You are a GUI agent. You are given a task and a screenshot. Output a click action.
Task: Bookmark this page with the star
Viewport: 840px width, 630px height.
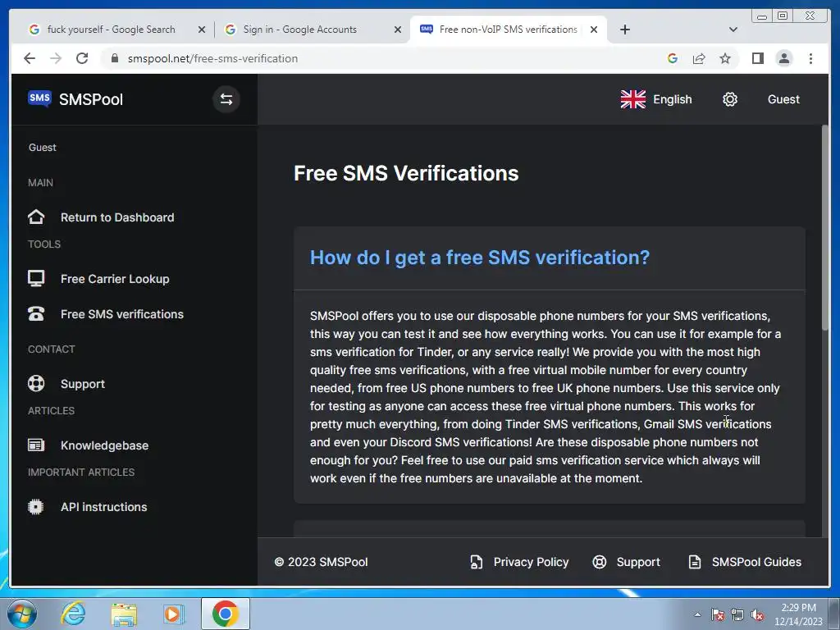[x=725, y=58]
